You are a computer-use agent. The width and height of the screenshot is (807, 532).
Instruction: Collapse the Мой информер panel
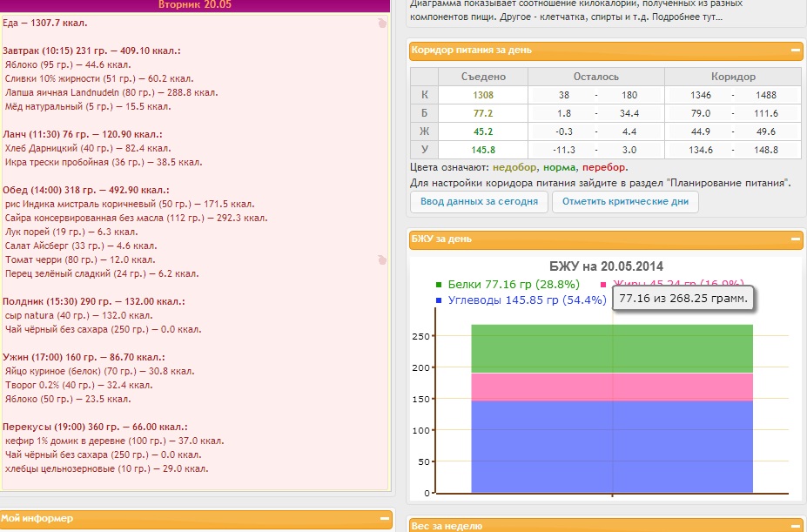[x=384, y=519]
